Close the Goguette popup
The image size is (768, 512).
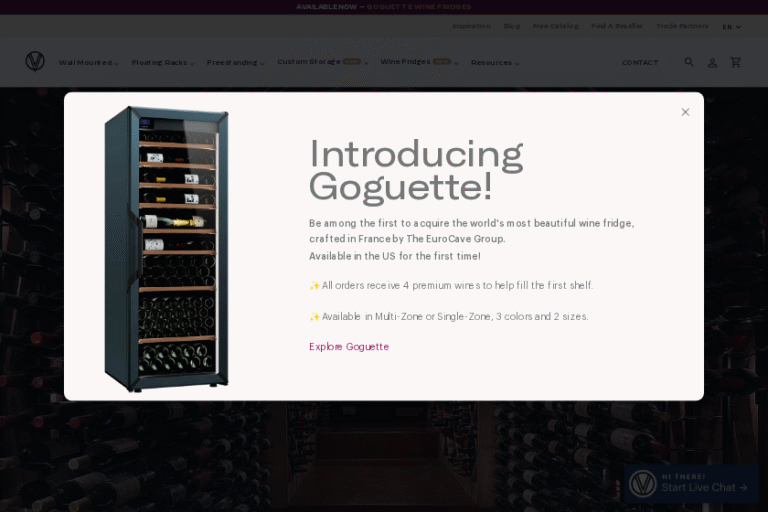pyautogui.click(x=685, y=112)
